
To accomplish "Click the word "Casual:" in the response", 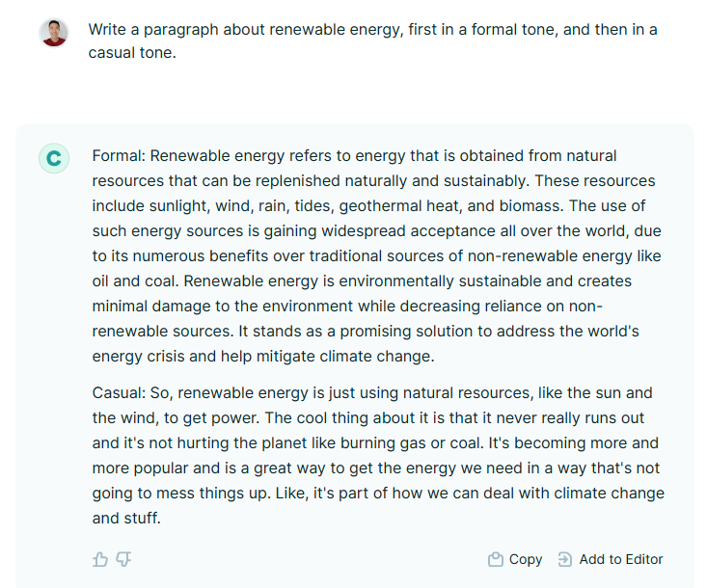I will 120,392.
